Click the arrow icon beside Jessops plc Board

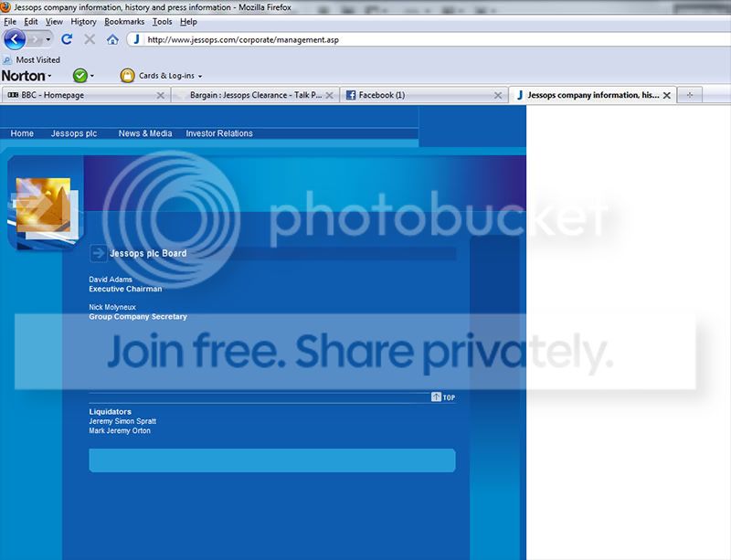click(x=98, y=253)
